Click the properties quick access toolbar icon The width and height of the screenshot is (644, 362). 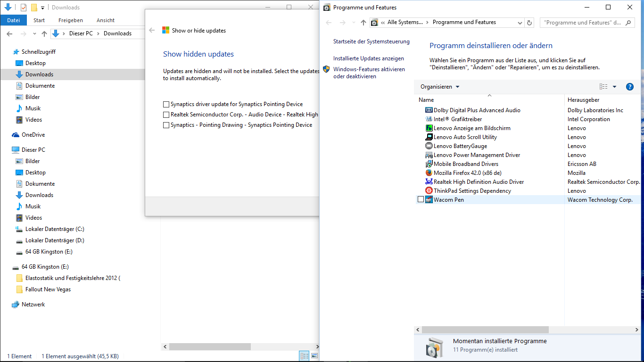(x=24, y=8)
